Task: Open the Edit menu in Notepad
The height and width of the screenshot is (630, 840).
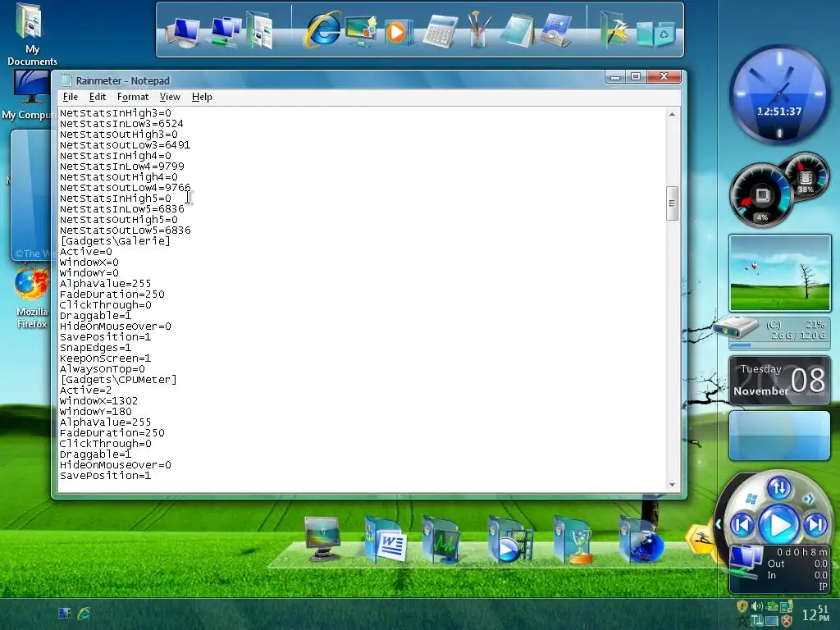Action: (97, 97)
